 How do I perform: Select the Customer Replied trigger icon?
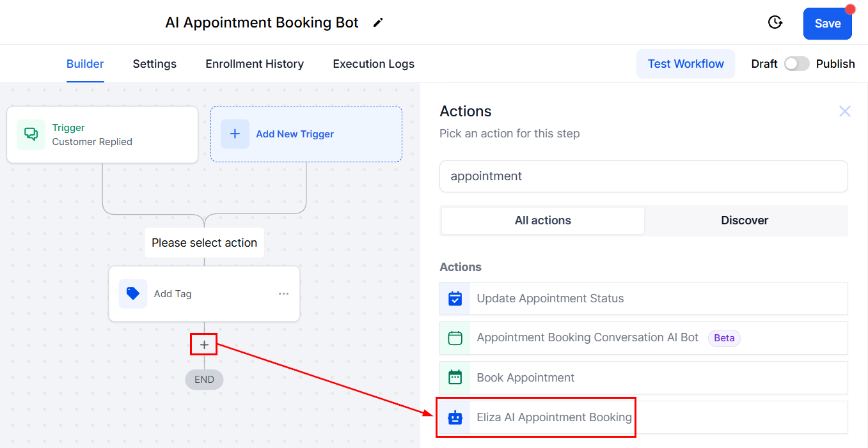31,134
